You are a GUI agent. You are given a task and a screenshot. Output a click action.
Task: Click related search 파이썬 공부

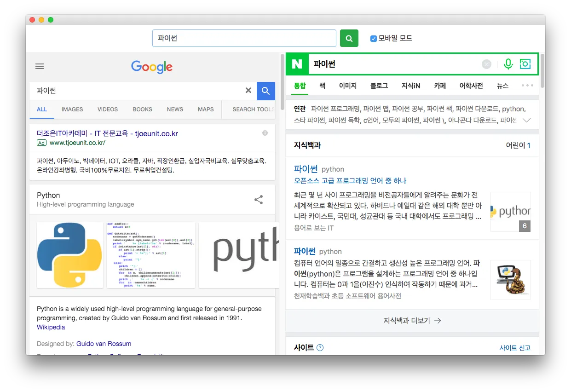tap(407, 109)
